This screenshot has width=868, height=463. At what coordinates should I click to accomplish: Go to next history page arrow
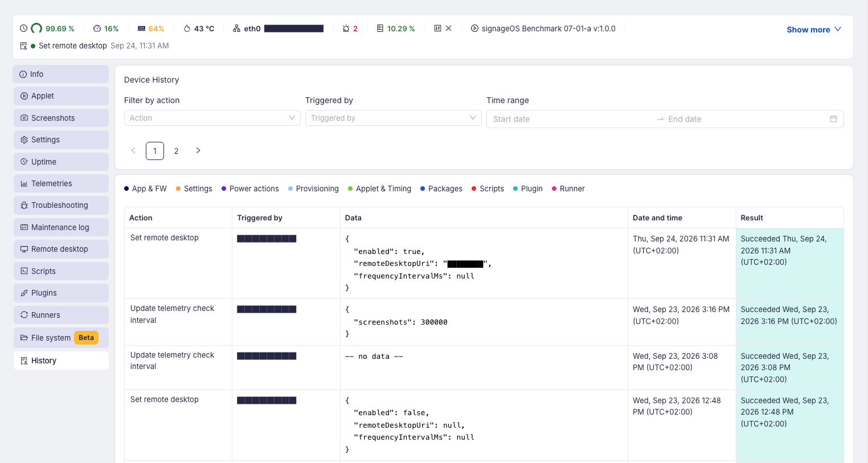198,150
